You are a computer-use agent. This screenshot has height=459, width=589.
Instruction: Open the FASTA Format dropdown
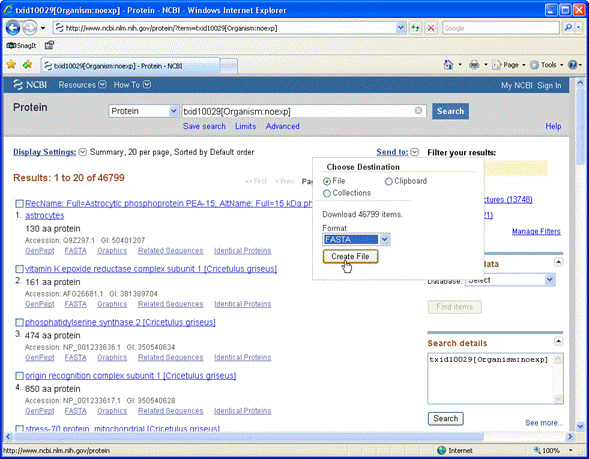coord(356,239)
